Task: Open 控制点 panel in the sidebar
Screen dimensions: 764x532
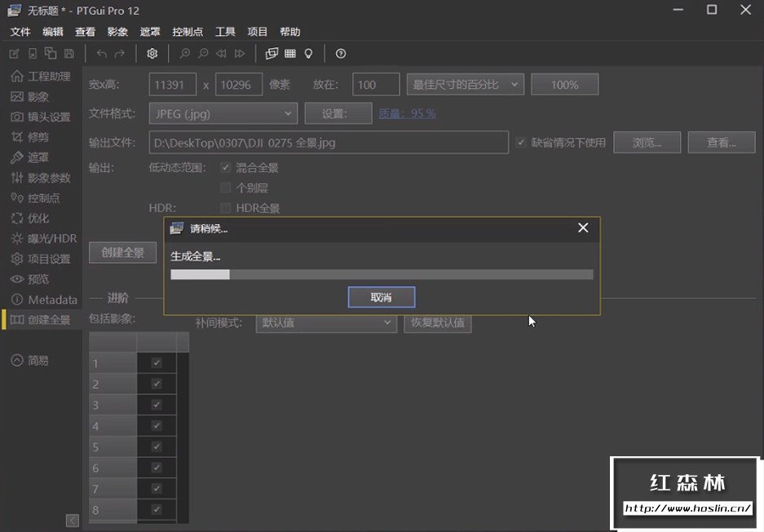Action: [x=36, y=198]
